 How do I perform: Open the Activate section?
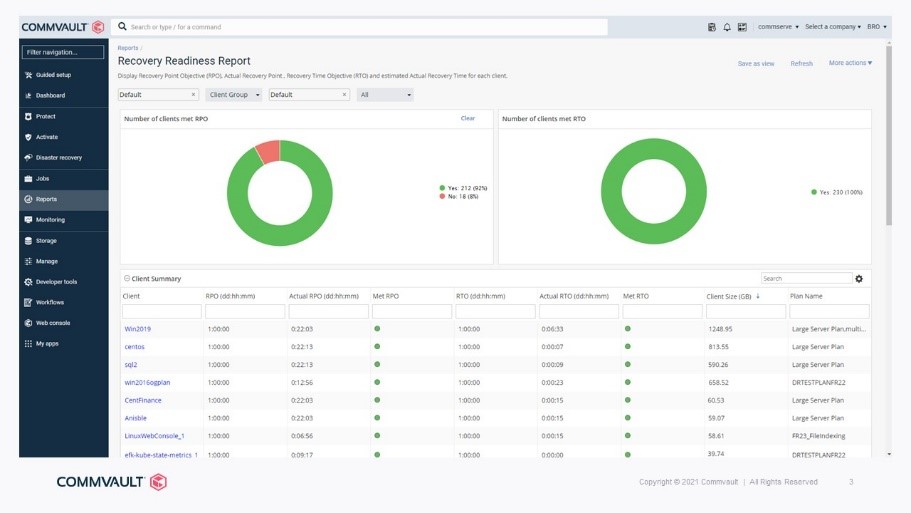click(x=46, y=137)
